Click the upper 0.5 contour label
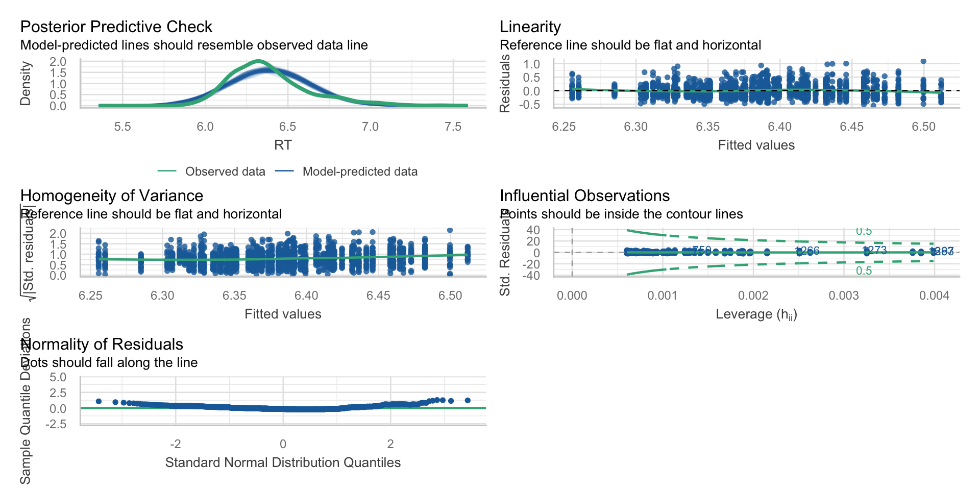This screenshot has height=490, width=980. pyautogui.click(x=864, y=232)
